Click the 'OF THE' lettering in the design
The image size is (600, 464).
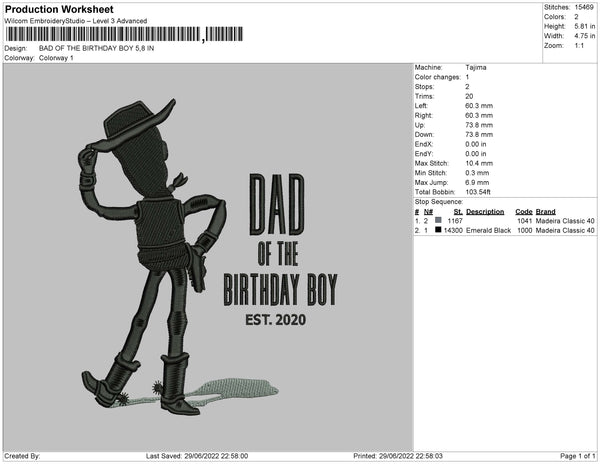tap(278, 253)
